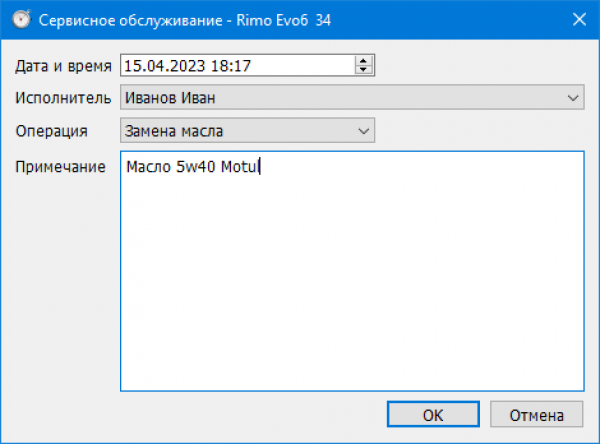
Task: Click the 'Замена масла' combo box text
Action: [174, 130]
